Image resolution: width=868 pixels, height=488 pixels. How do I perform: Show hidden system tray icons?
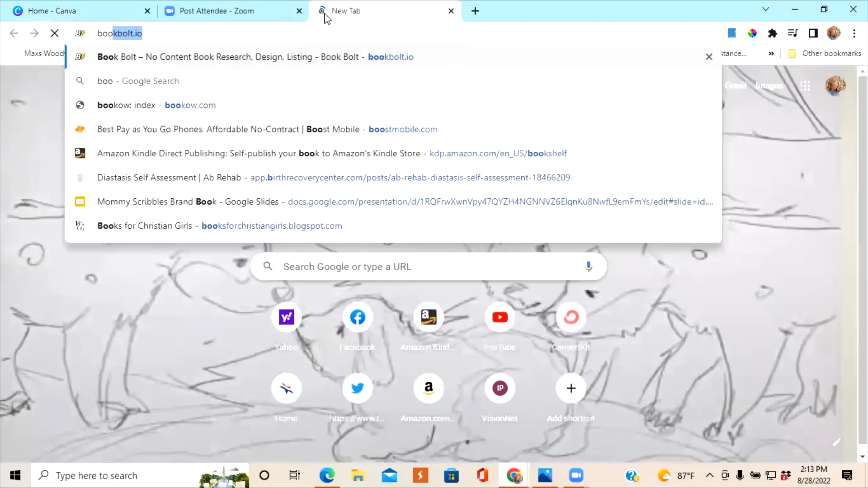(x=710, y=475)
